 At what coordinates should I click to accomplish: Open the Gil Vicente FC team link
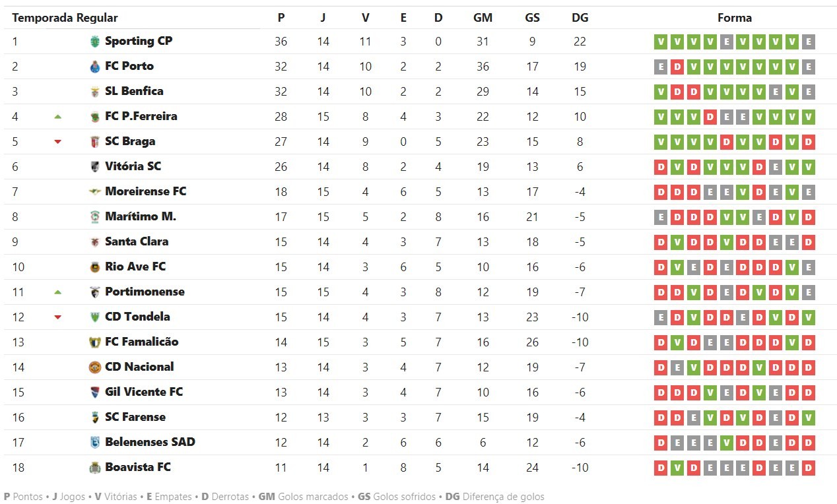tap(143, 393)
